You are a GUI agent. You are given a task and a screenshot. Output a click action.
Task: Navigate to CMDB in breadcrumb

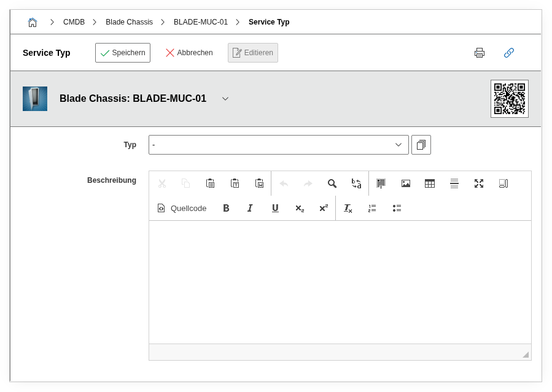click(74, 22)
